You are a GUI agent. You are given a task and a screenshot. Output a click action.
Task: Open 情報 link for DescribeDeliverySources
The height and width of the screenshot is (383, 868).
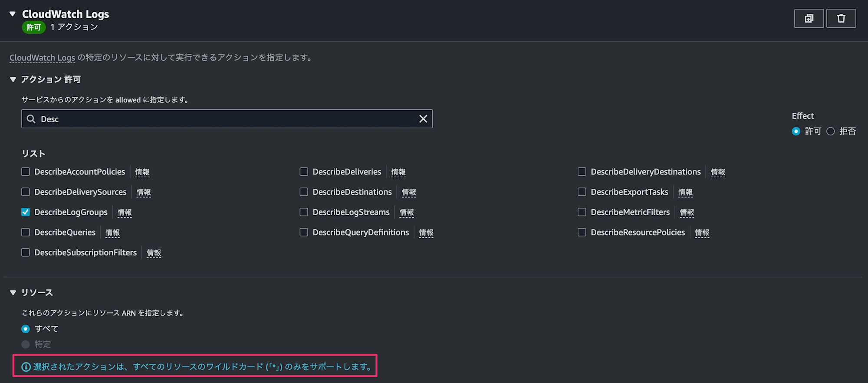click(144, 192)
